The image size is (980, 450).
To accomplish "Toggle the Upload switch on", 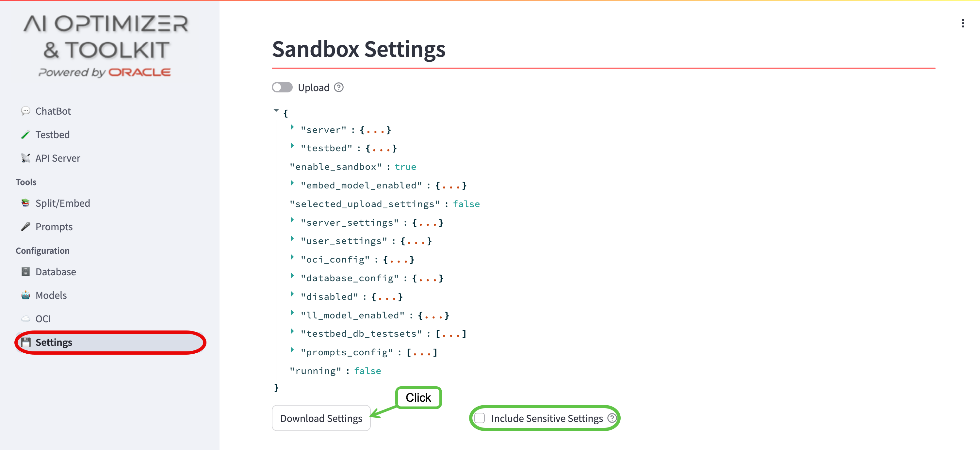I will pyautogui.click(x=282, y=88).
